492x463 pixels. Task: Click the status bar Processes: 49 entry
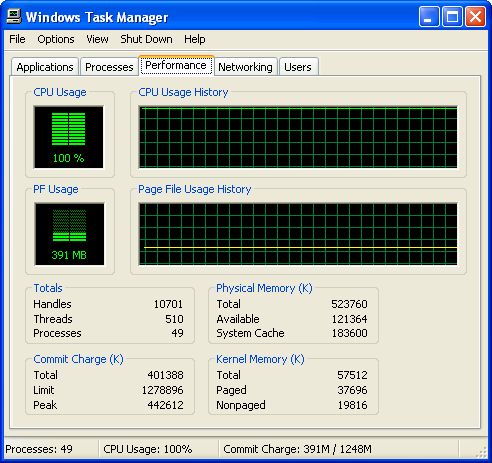[39, 449]
